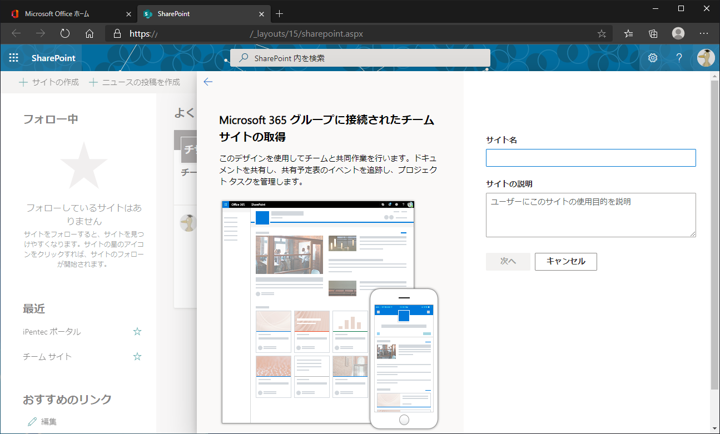Select the SharePoint browser tab
The image size is (720, 434).
coord(202,14)
